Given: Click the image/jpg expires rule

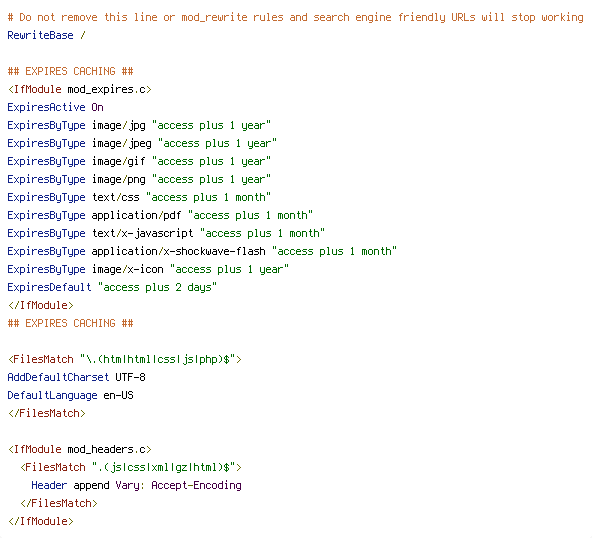Looking at the screenshot, I should 139,126.
